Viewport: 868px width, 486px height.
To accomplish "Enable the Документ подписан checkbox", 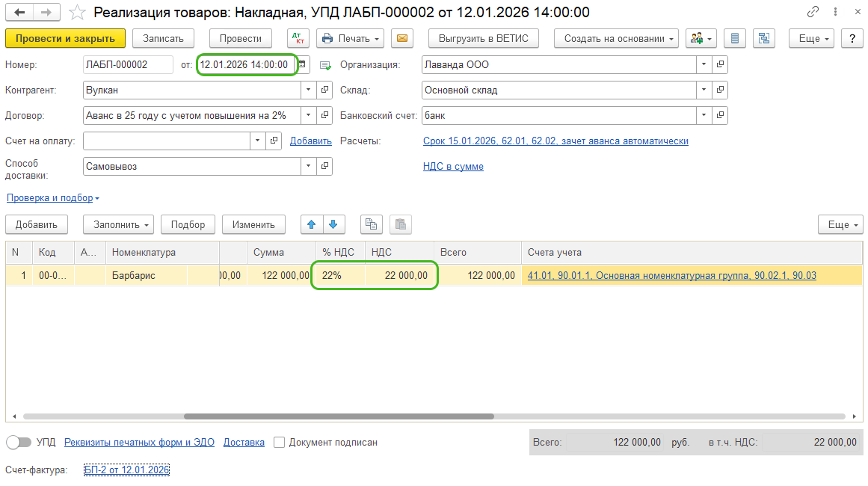I will point(279,442).
